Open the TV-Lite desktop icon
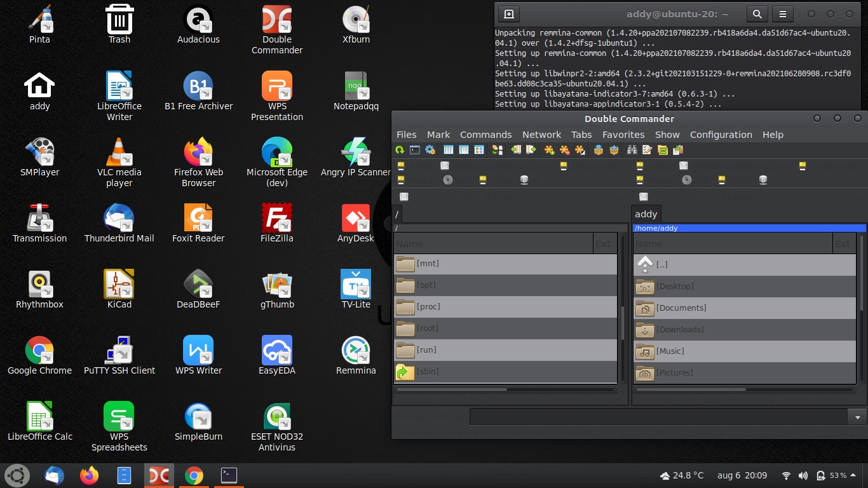 (356, 290)
